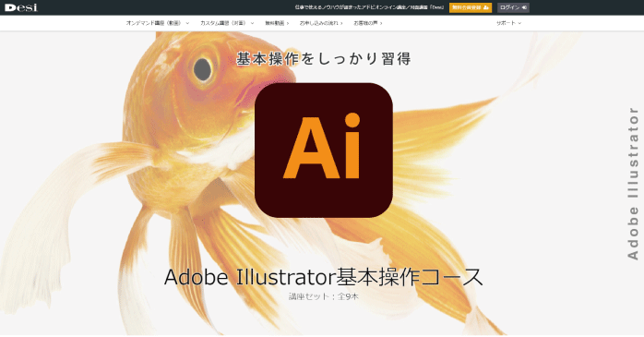Open the 無料動画 link

(277, 23)
